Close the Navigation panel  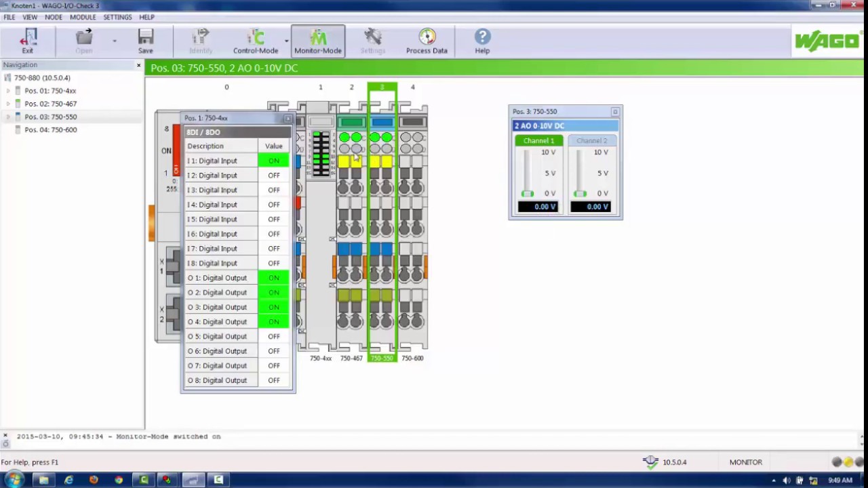139,65
